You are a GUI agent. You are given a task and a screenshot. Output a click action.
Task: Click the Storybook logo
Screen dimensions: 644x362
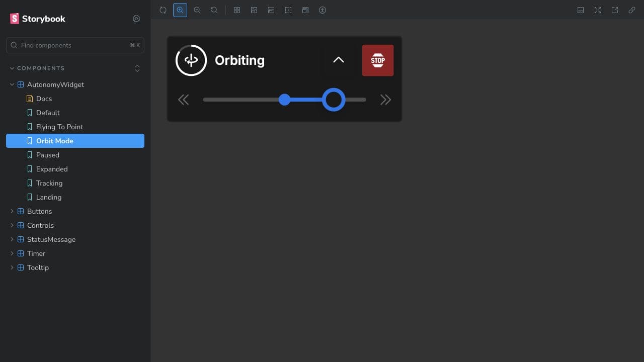(38, 19)
